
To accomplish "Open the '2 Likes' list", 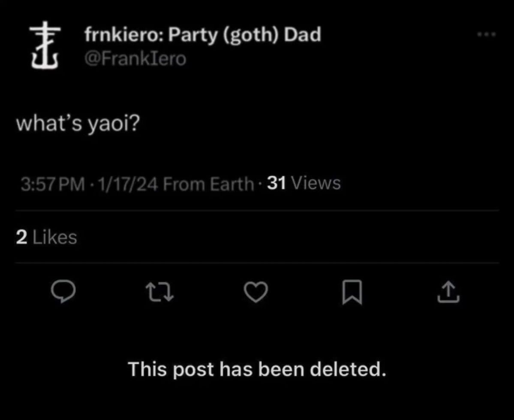I will [46, 237].
